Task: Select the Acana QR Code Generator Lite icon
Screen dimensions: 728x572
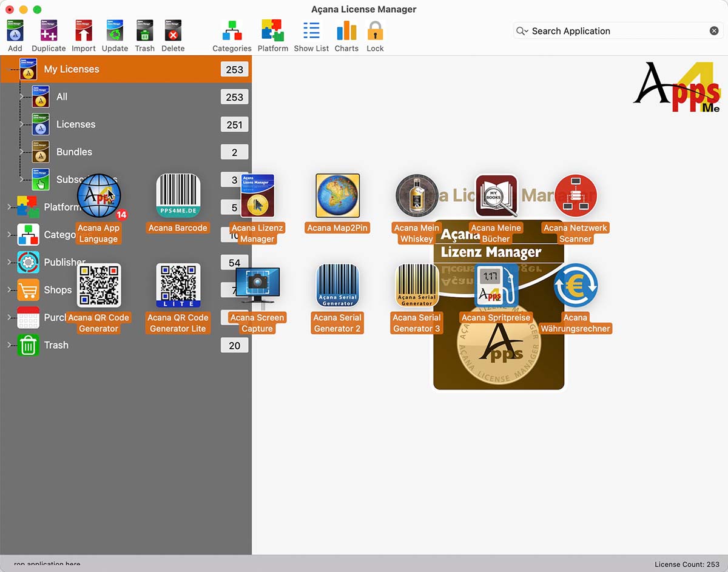Action: coord(178,285)
